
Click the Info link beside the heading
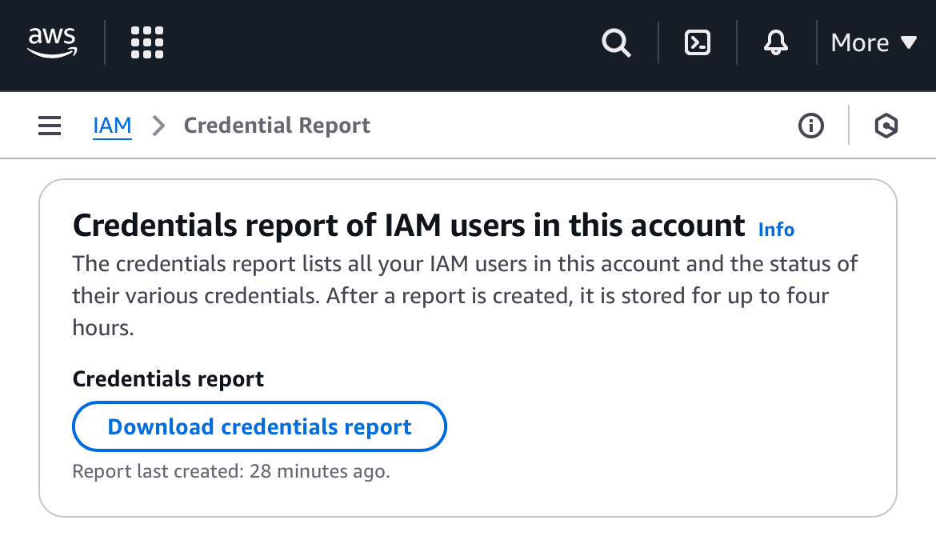click(776, 230)
